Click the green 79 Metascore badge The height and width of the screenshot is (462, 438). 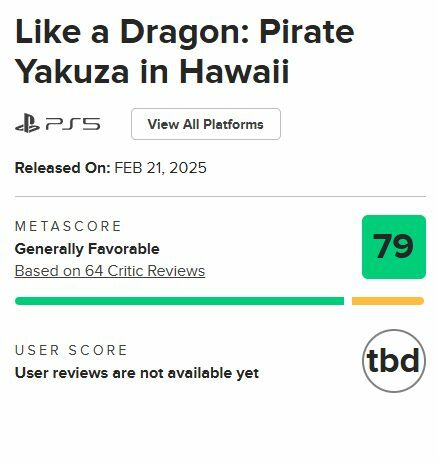point(394,247)
